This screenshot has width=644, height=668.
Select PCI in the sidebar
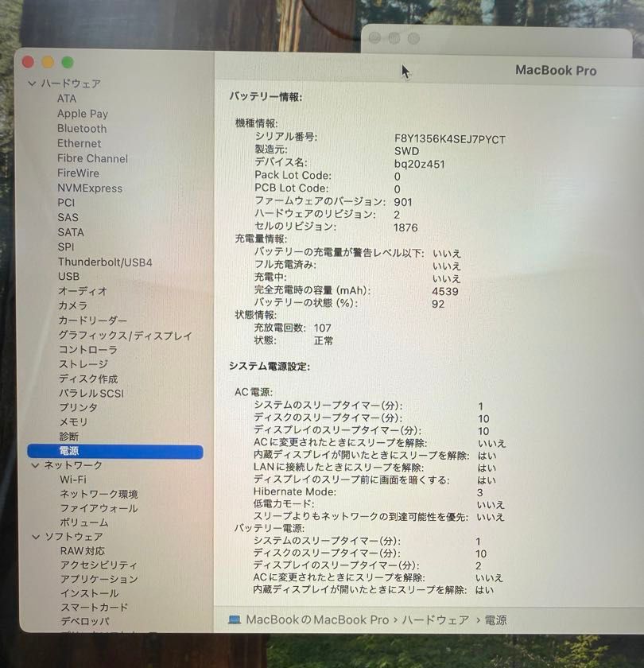66,203
